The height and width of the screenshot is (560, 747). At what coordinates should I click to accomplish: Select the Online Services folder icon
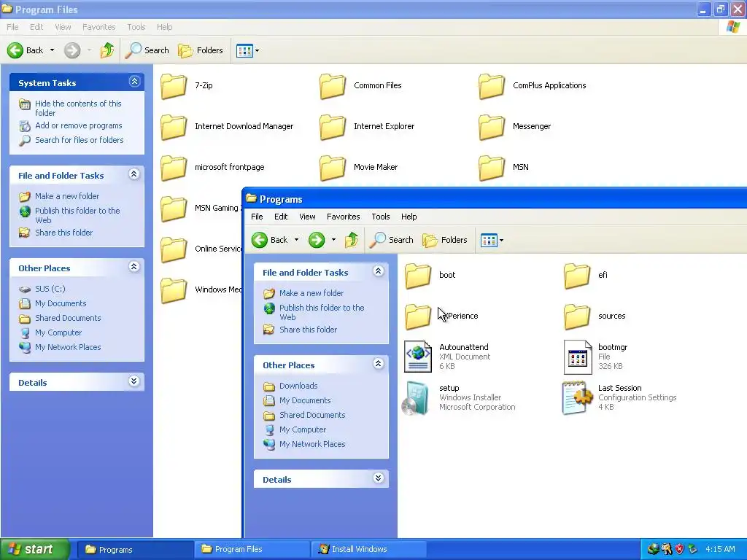click(174, 249)
